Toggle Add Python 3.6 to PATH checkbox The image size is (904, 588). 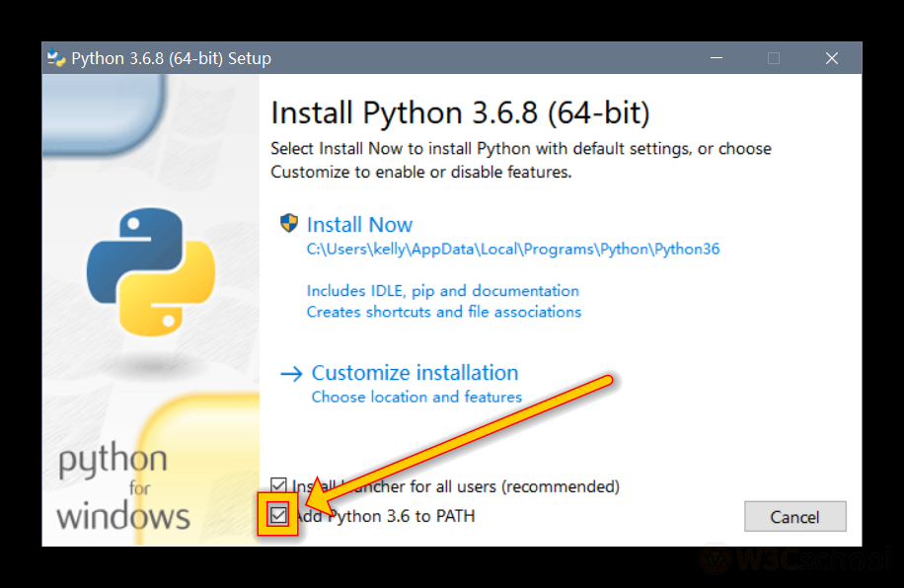point(278,515)
